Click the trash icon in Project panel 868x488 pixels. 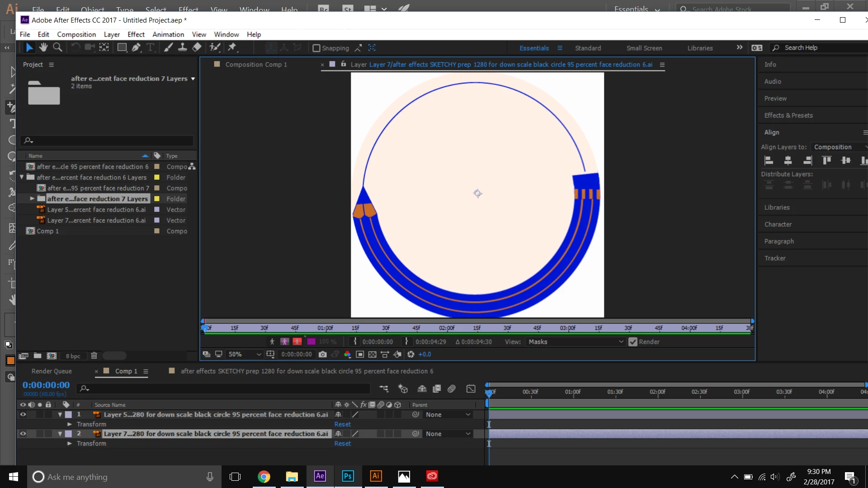[x=94, y=356]
